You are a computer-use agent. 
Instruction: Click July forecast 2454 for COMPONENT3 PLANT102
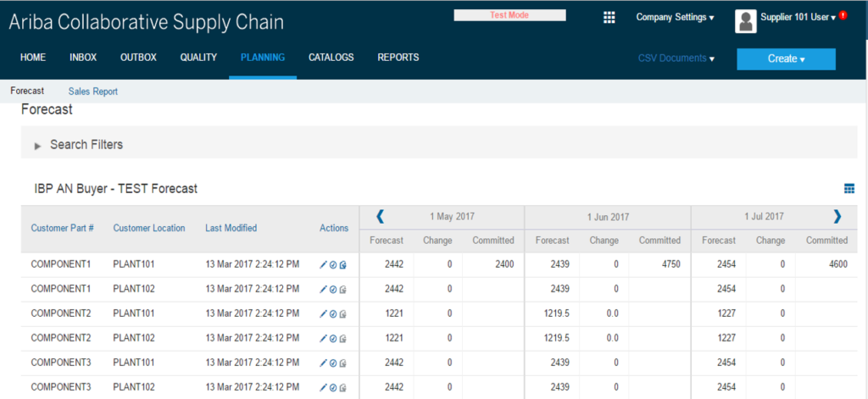(x=726, y=387)
